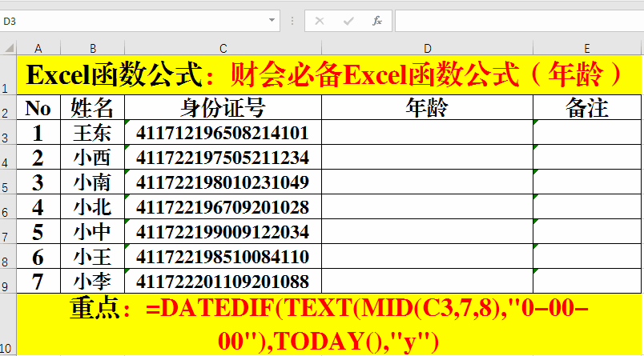Select ID cell 411722198010231049
This screenshot has width=644, height=356.
(x=223, y=182)
